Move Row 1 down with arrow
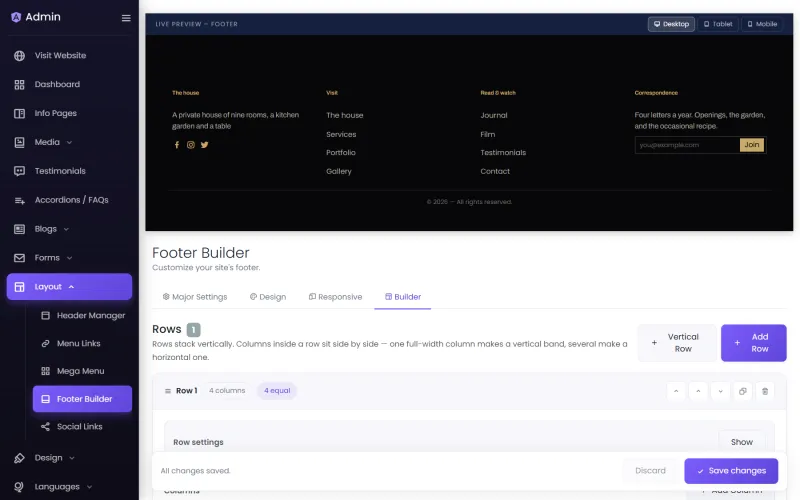Image resolution: width=800 pixels, height=500 pixels. coord(720,391)
